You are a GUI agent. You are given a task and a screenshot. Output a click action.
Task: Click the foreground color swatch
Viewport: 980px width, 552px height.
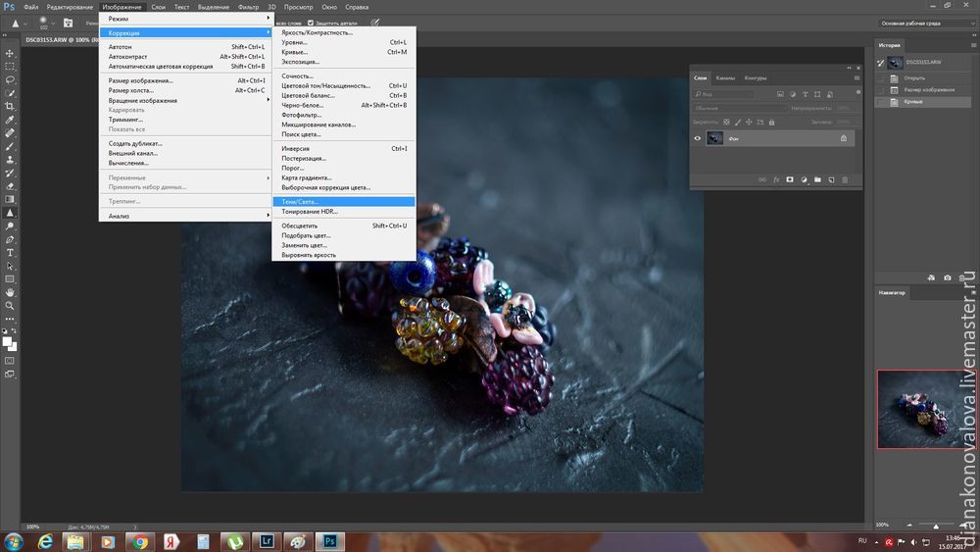tap(8, 340)
